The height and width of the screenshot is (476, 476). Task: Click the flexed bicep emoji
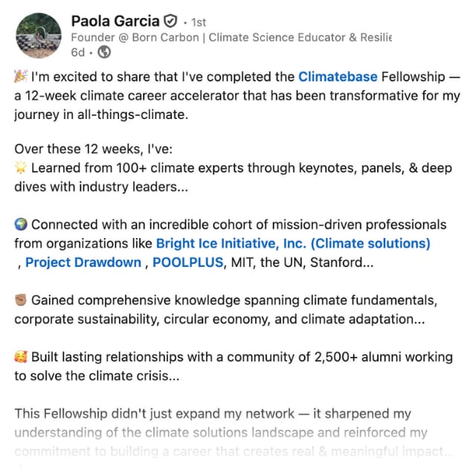[x=21, y=300]
